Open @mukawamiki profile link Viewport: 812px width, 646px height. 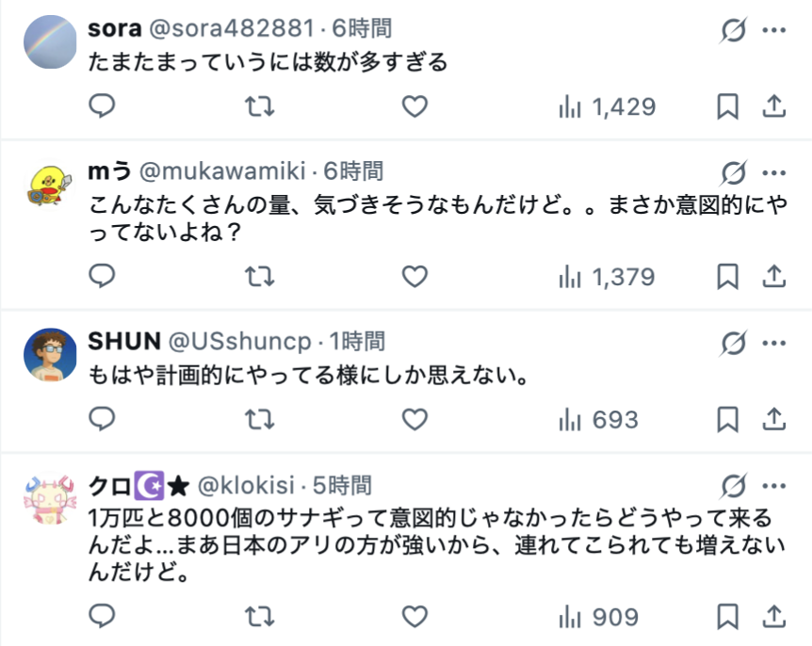coord(222,171)
